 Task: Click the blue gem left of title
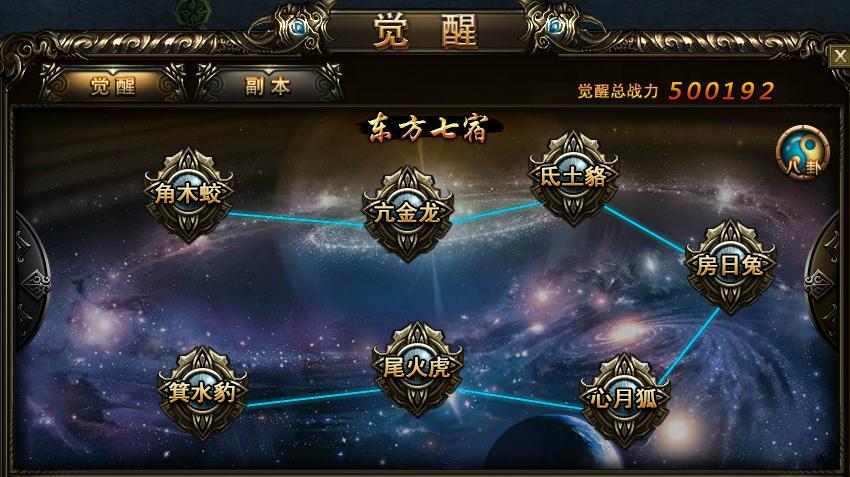tap(298, 27)
